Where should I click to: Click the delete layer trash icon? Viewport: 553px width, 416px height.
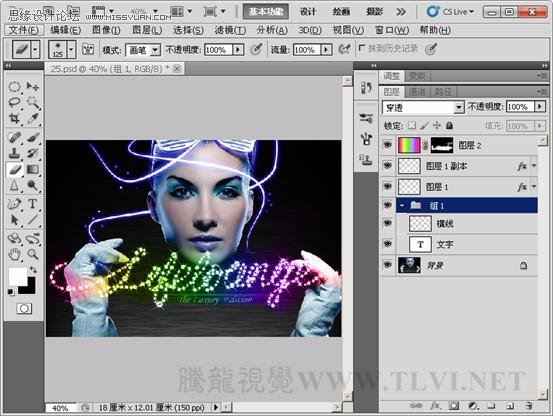click(528, 406)
